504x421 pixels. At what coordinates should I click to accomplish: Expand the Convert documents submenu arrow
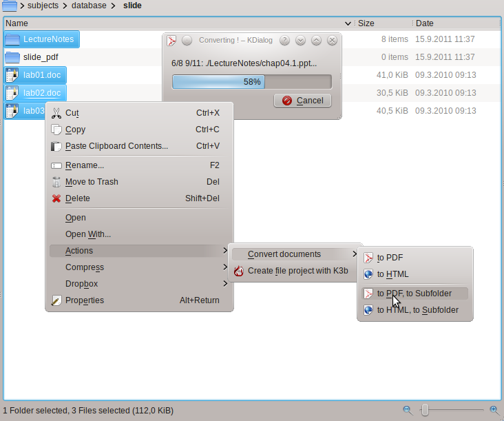pos(355,254)
